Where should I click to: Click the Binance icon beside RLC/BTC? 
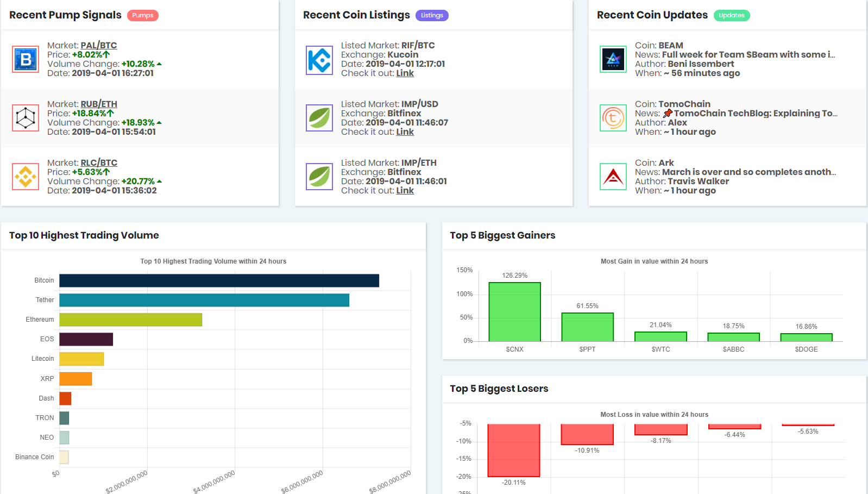point(26,177)
